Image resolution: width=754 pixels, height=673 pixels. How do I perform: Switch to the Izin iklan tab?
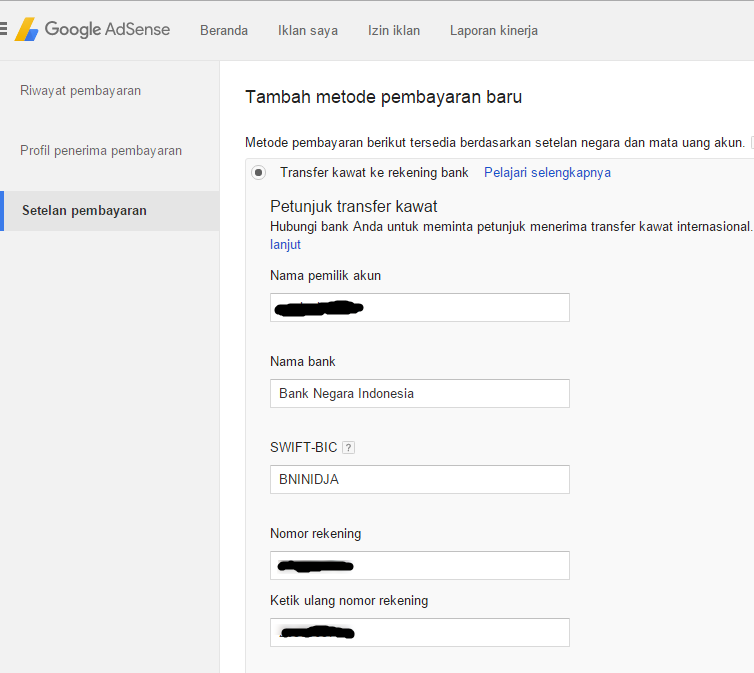click(394, 31)
